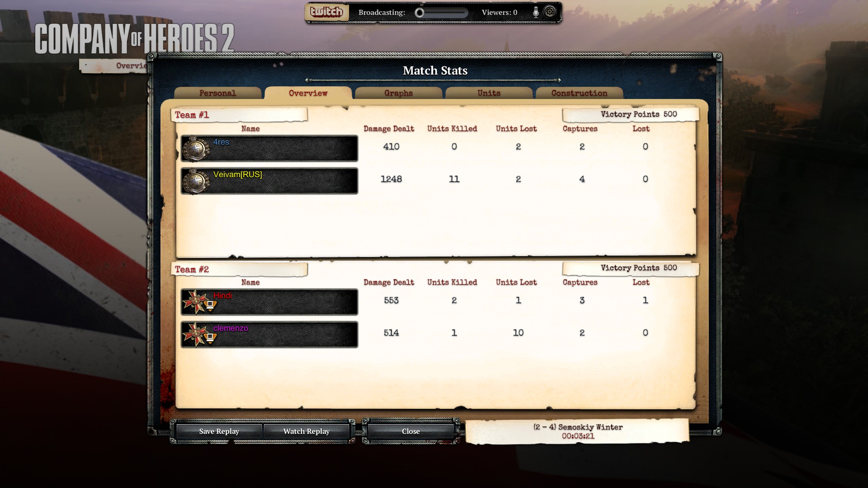Click the Save Replay button
This screenshot has height=488, width=868.
219,431
